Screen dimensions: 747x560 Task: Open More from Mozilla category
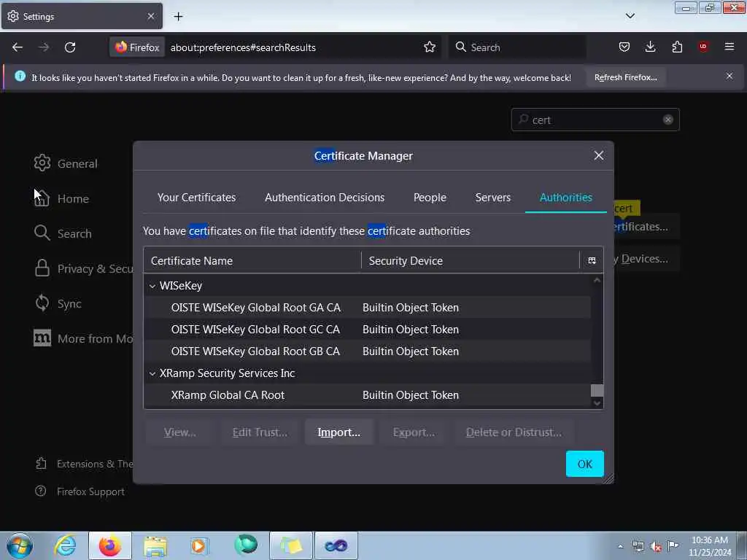coord(83,338)
